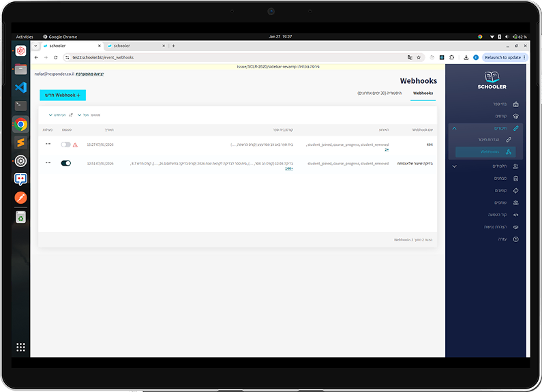Select the Webhooks item in the sidebar
Viewport: 542px width, 392px height.
(x=485, y=152)
